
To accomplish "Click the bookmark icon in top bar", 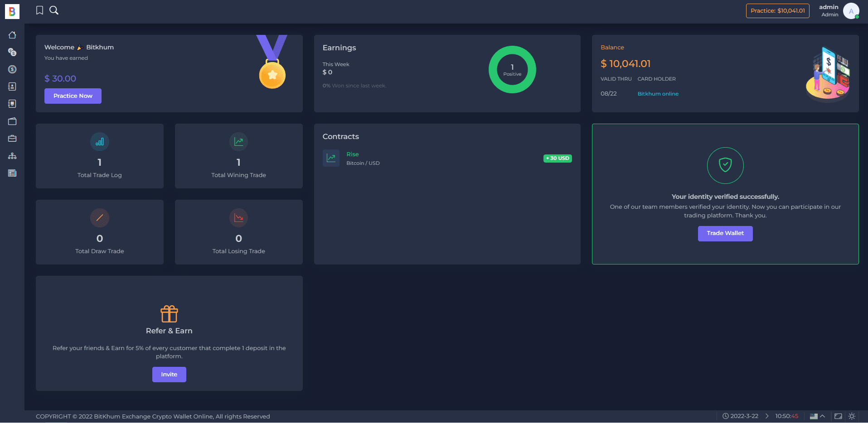I will coord(40,10).
